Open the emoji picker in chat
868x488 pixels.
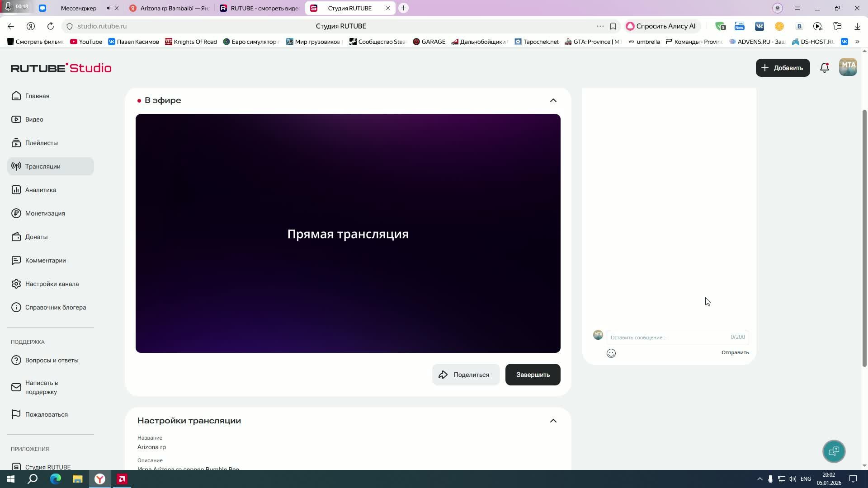(611, 353)
